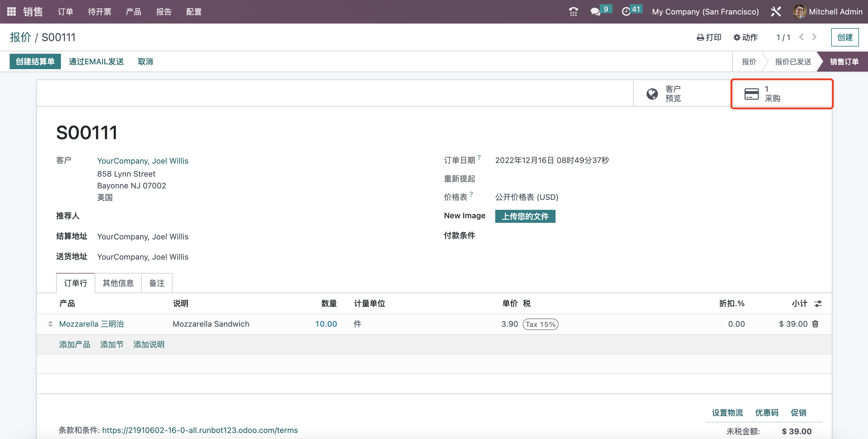Open the 客户预览 smart button
The width and height of the screenshot is (868, 439).
[683, 94]
